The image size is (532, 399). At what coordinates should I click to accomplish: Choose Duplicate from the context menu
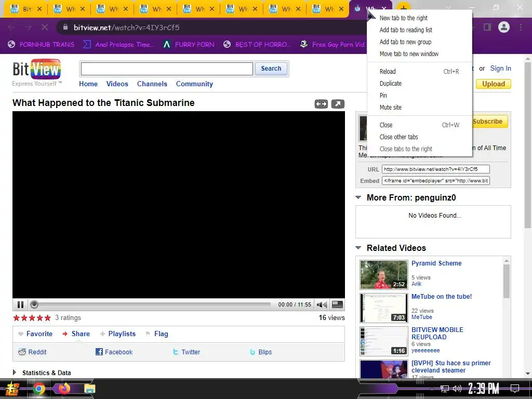coord(419,83)
